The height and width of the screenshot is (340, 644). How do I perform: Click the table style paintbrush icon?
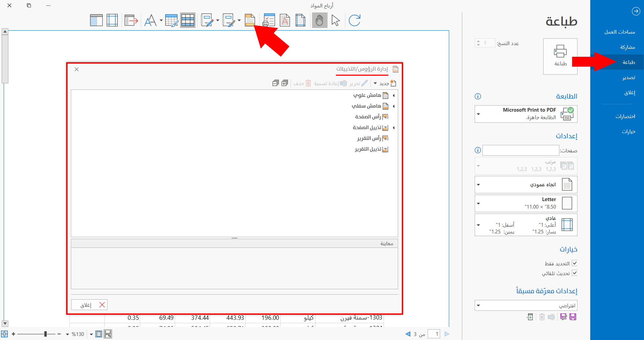click(171, 20)
